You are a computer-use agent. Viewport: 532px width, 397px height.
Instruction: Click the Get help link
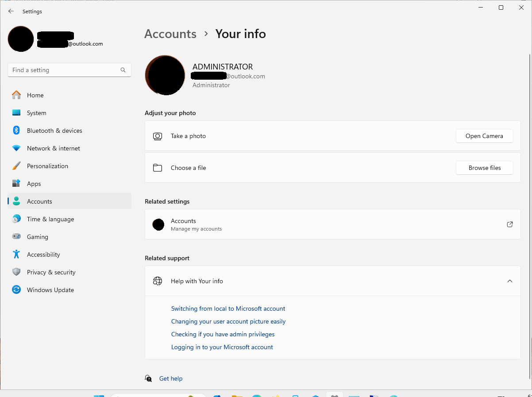(x=171, y=378)
